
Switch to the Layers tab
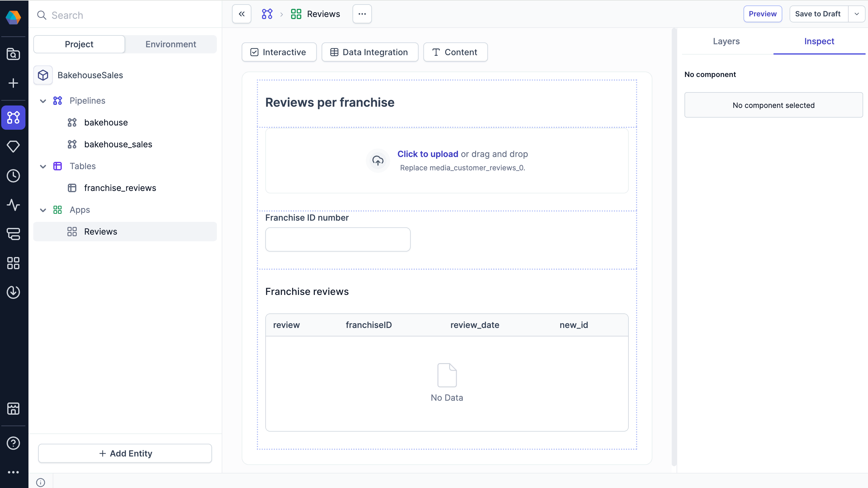726,41
